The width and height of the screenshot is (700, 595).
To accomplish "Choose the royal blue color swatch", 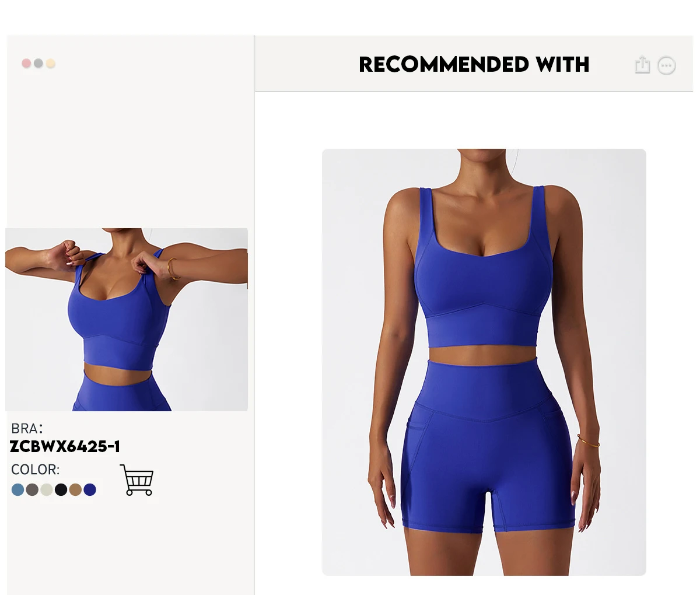I will click(x=90, y=489).
